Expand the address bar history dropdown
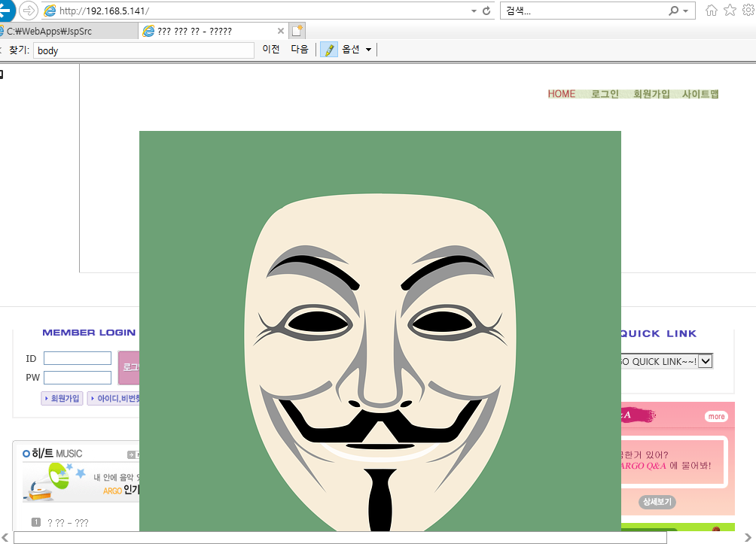756x544 pixels. (474, 11)
